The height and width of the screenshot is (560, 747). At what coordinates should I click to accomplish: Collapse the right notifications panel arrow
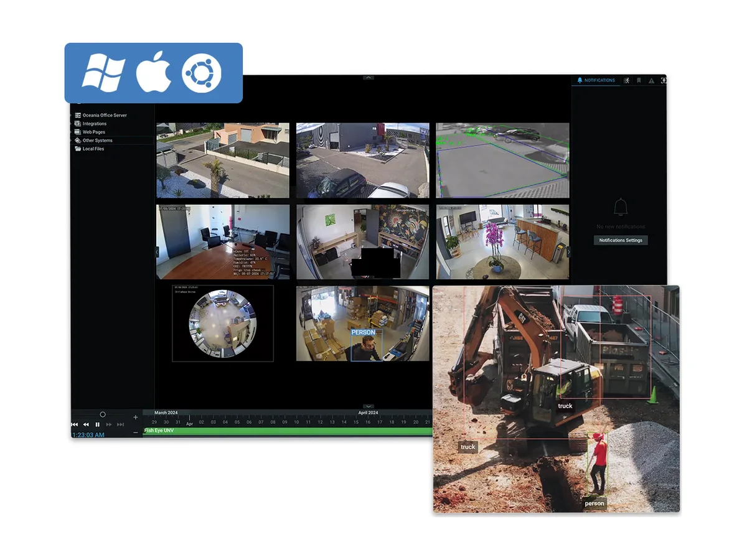click(x=568, y=251)
